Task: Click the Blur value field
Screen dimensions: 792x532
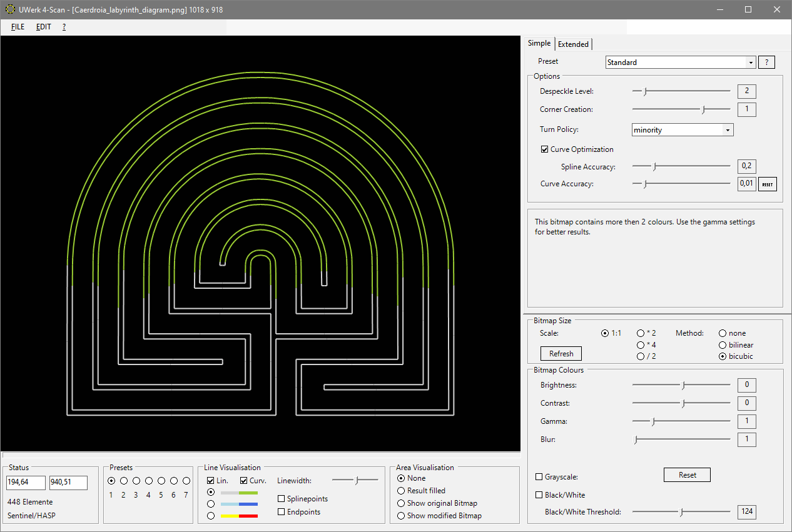Action: coord(746,439)
